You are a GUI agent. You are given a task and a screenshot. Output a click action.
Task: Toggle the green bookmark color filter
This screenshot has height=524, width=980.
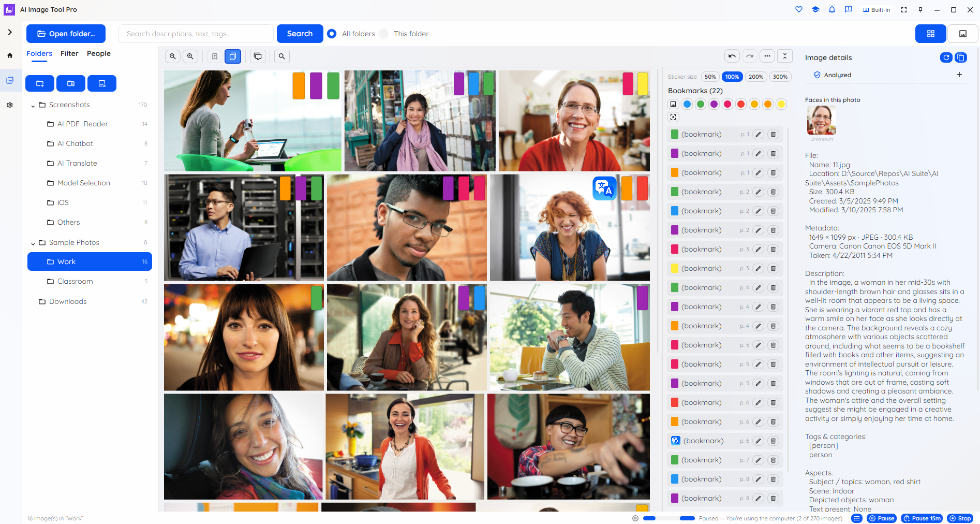(701, 104)
